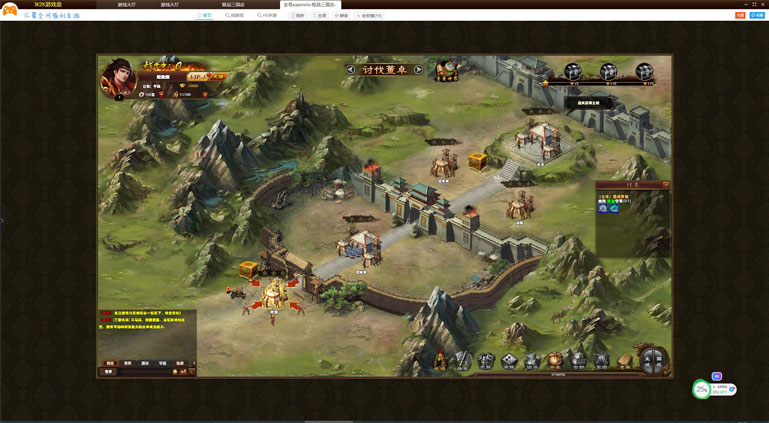This screenshot has height=423, width=769.
Task: Select the fortress tent on the hill
Action: point(540,138)
